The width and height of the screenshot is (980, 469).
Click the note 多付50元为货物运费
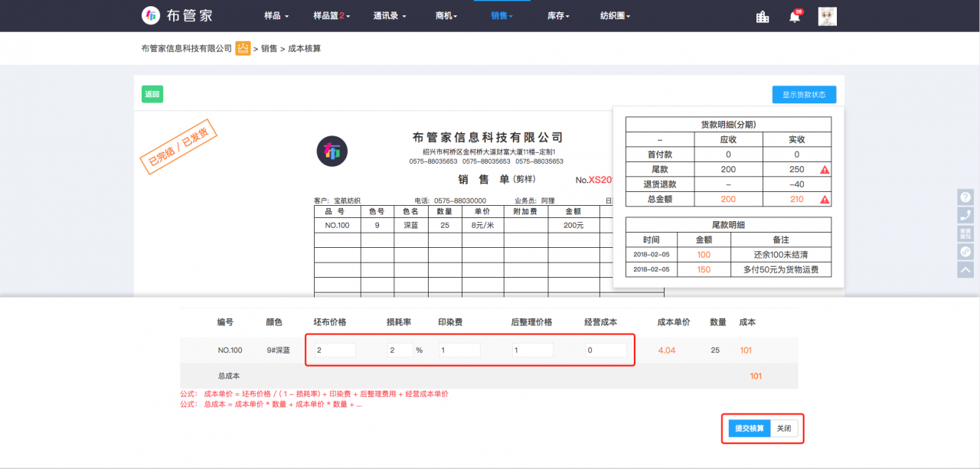click(x=781, y=269)
